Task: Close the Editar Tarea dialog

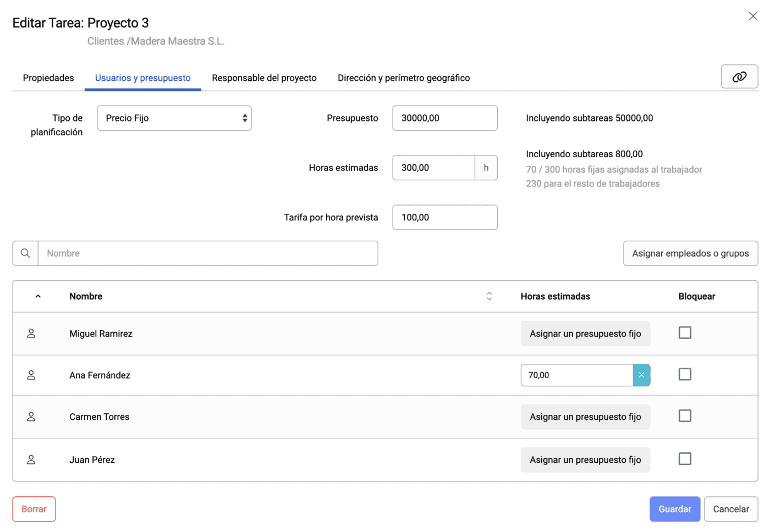Action: (753, 16)
